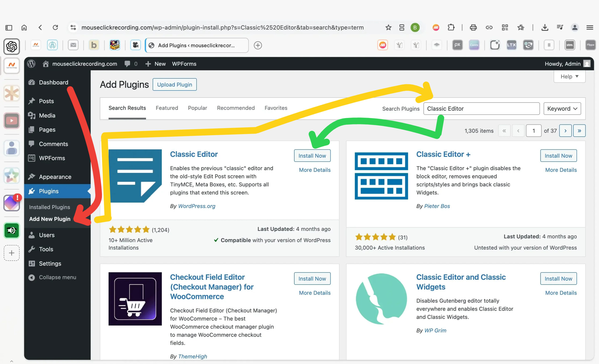Click the downloads arrow icon in toolbar

[x=545, y=27]
